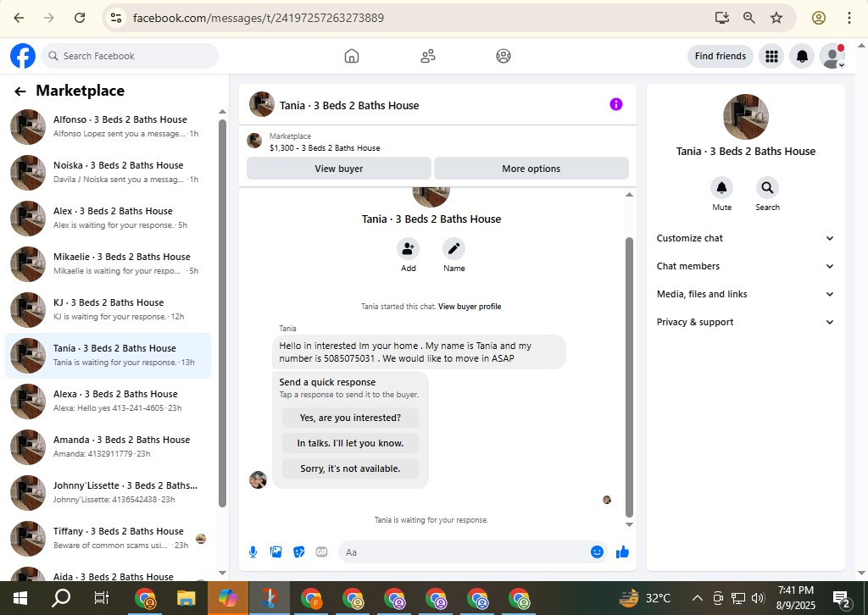Open Amanda conversation in list
This screenshot has height=615, width=868.
(108, 447)
